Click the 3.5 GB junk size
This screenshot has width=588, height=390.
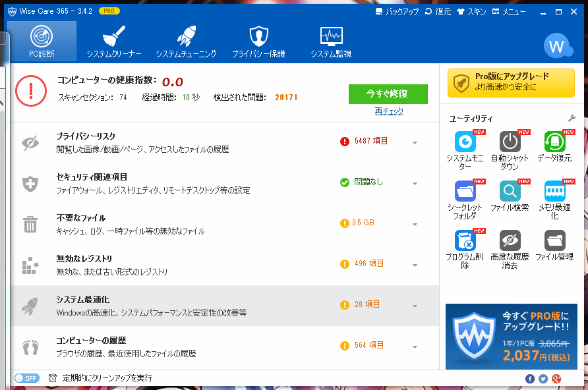(x=363, y=223)
